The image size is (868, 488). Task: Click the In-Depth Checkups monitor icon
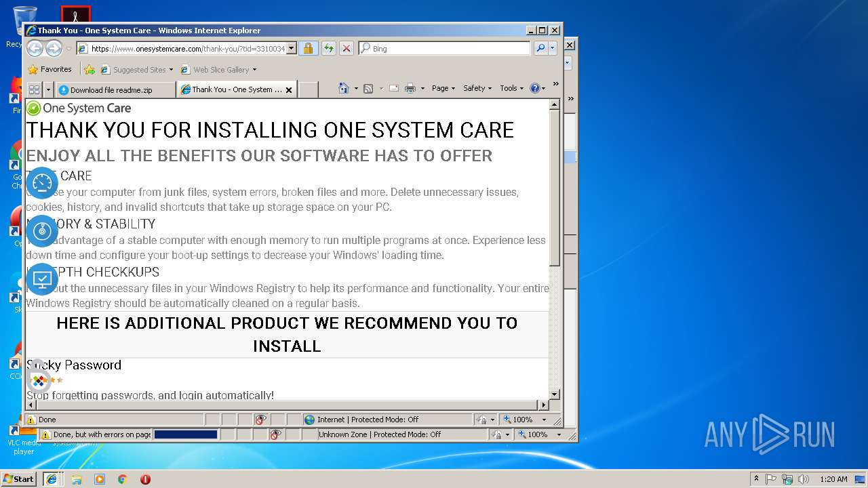[x=42, y=279]
